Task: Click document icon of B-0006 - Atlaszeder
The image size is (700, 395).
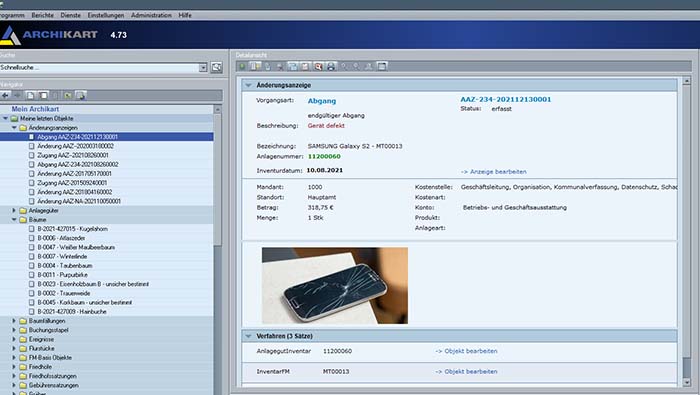Action: pos(31,238)
